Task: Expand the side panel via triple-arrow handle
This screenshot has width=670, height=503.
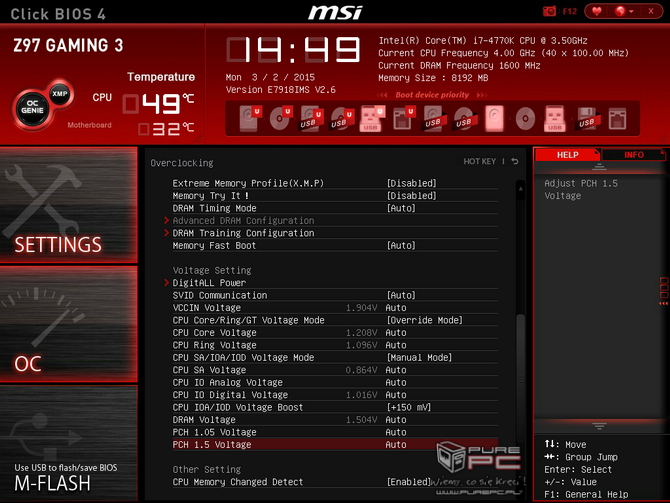Action: (663, 303)
